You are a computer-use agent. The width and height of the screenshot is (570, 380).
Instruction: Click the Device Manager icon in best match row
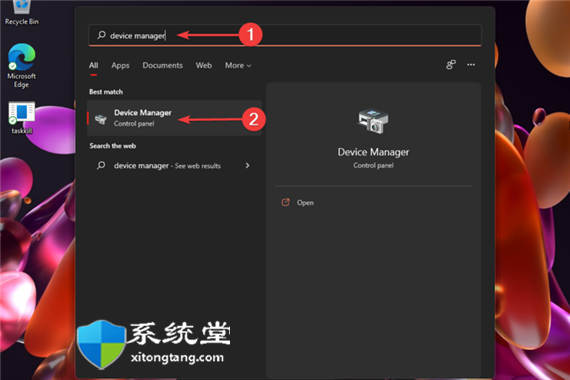tap(101, 119)
